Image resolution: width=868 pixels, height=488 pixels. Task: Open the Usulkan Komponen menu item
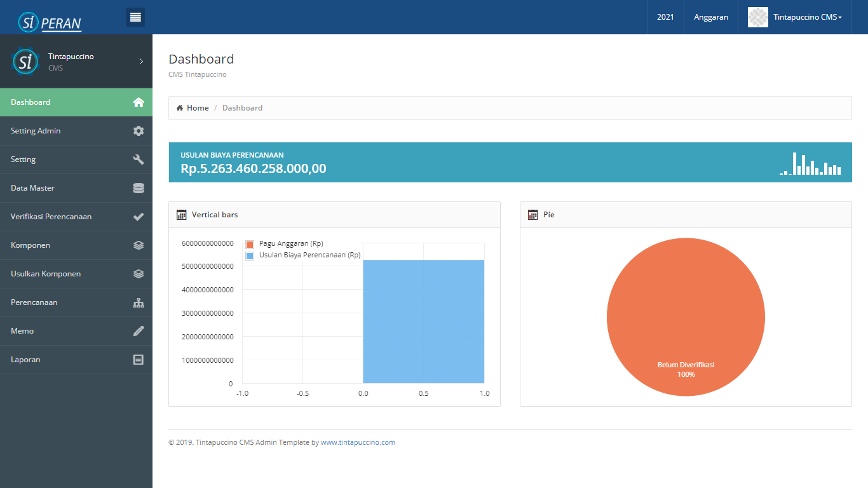(46, 274)
